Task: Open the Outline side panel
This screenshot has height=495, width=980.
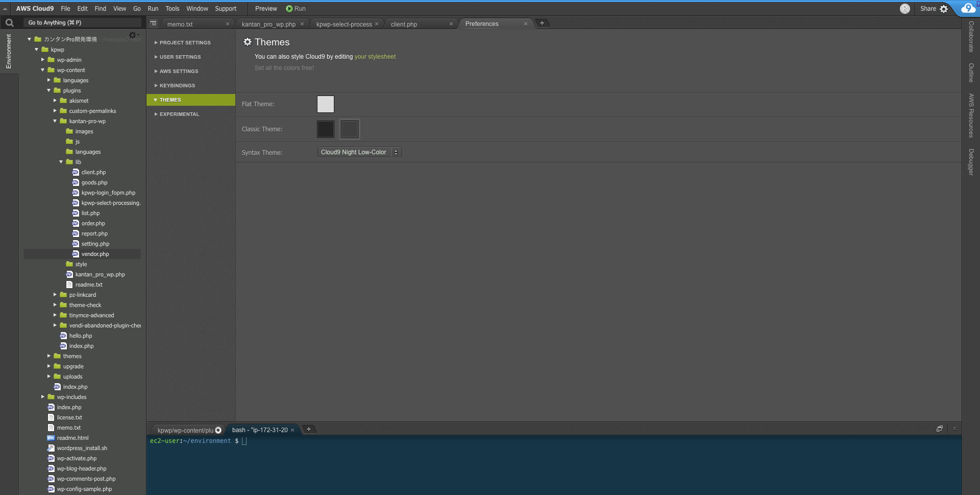Action: [971, 73]
